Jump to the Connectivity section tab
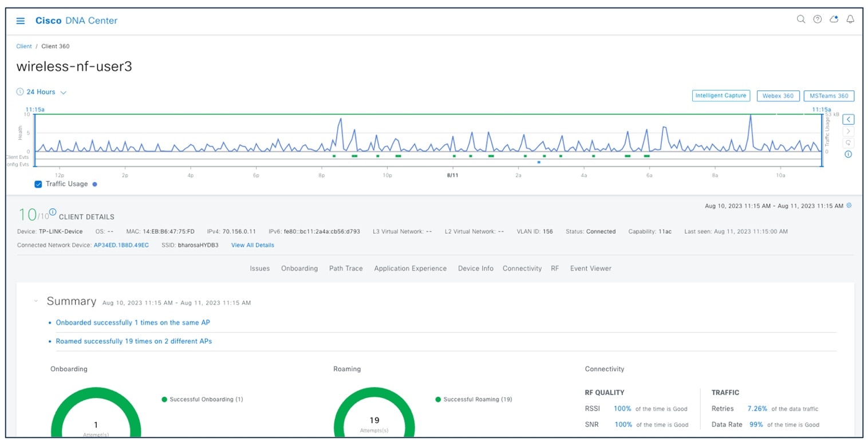The height and width of the screenshot is (442, 868). (522, 268)
